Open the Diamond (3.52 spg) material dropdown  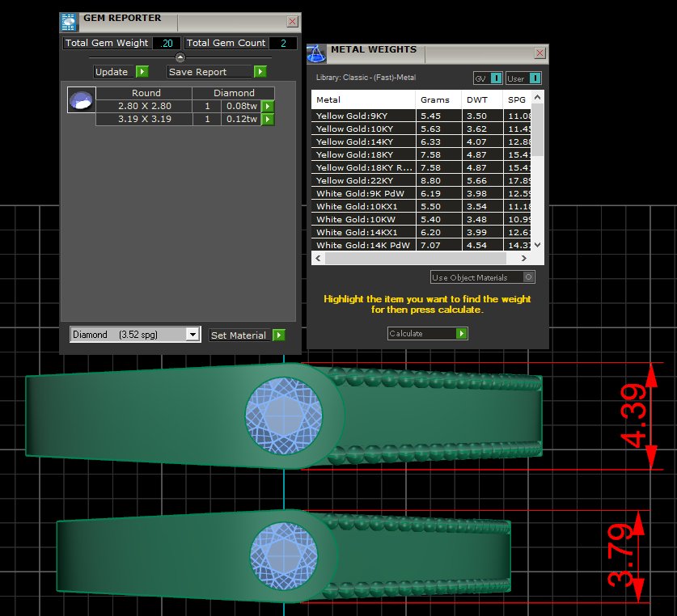(x=193, y=335)
